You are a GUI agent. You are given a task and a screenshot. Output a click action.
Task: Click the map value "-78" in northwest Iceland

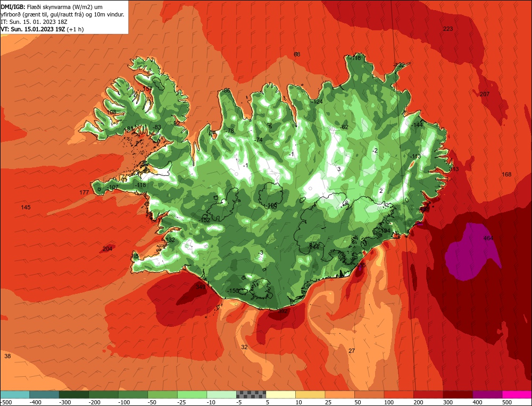pos(230,131)
